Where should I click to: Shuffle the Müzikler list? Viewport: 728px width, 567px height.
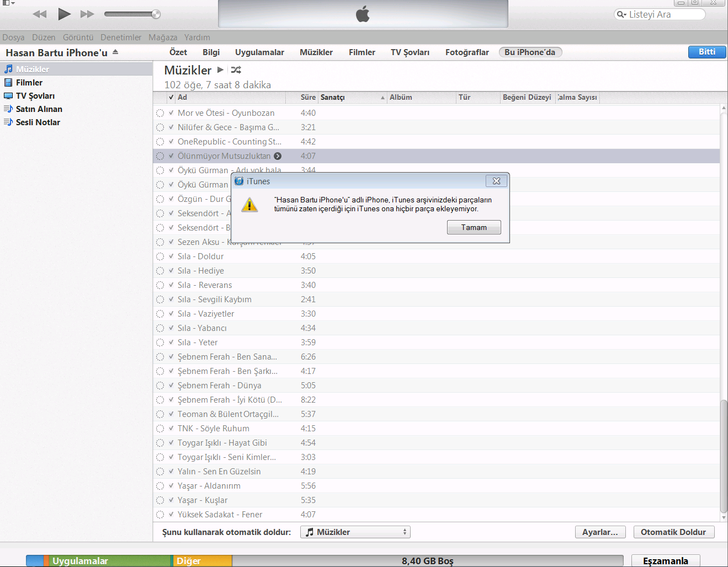(236, 70)
